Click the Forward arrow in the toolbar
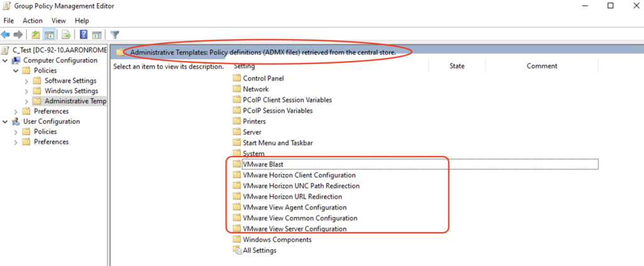Image resolution: width=644 pixels, height=266 pixels. pyautogui.click(x=18, y=35)
